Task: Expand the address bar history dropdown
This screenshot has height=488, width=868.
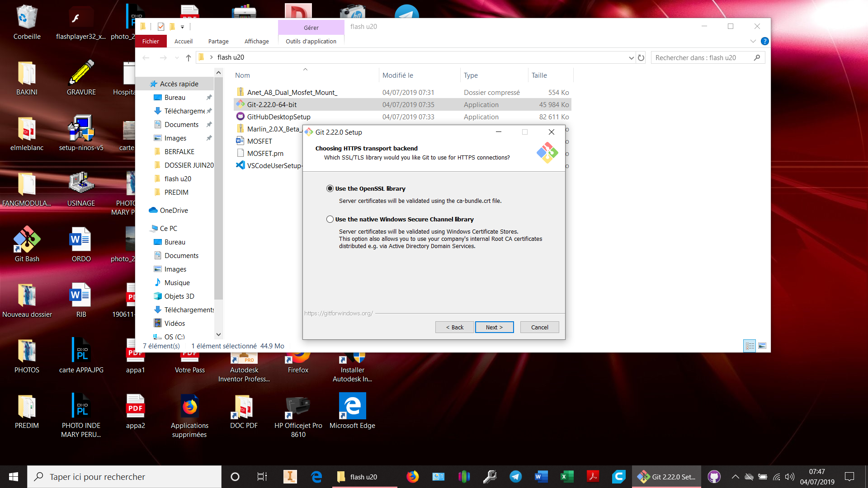Action: click(x=631, y=57)
